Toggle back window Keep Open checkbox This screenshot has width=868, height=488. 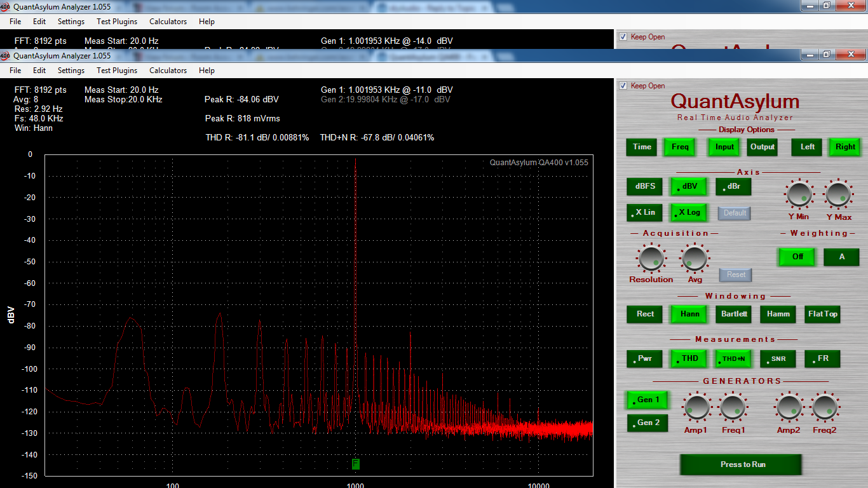click(x=623, y=37)
